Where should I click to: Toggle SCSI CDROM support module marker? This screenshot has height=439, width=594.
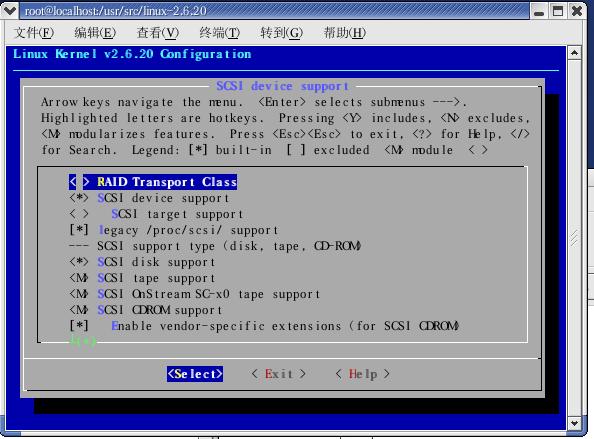(79, 310)
